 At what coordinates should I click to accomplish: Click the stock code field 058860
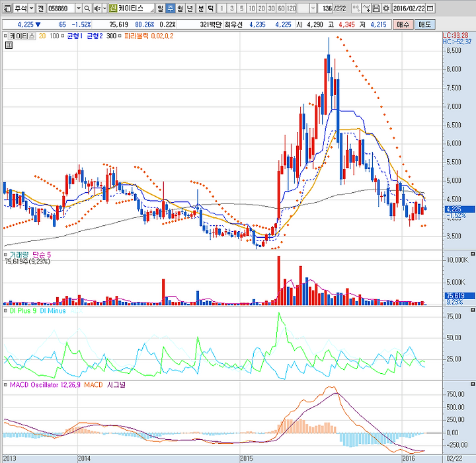(x=61, y=8)
